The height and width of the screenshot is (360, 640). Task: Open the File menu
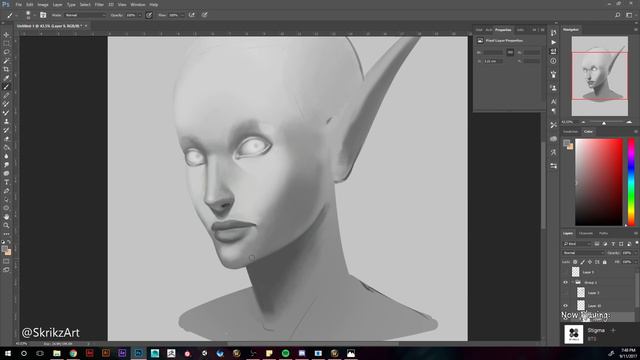click(x=18, y=4)
